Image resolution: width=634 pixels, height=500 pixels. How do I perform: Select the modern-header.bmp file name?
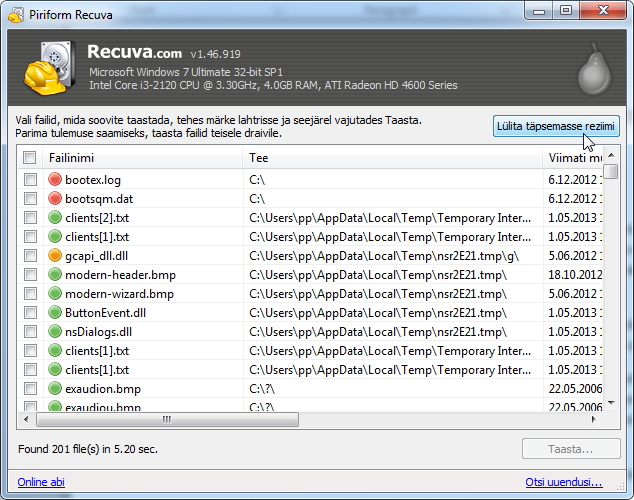(120, 274)
